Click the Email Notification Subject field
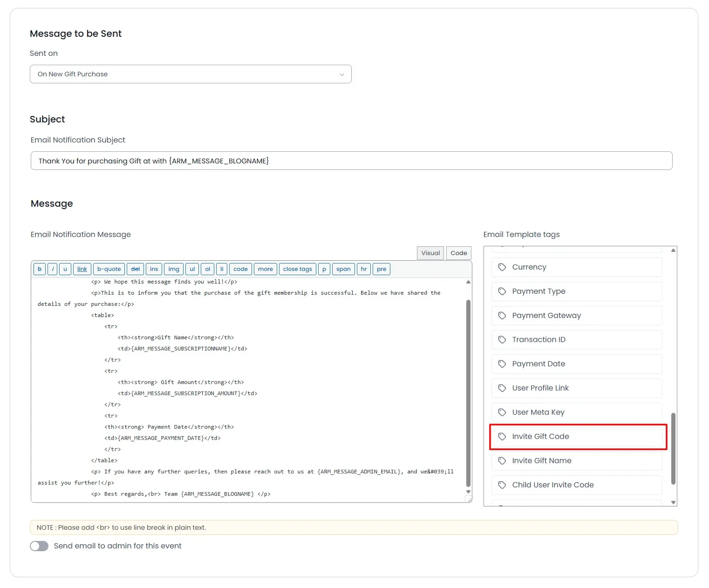The height and width of the screenshot is (588, 709). tap(351, 161)
